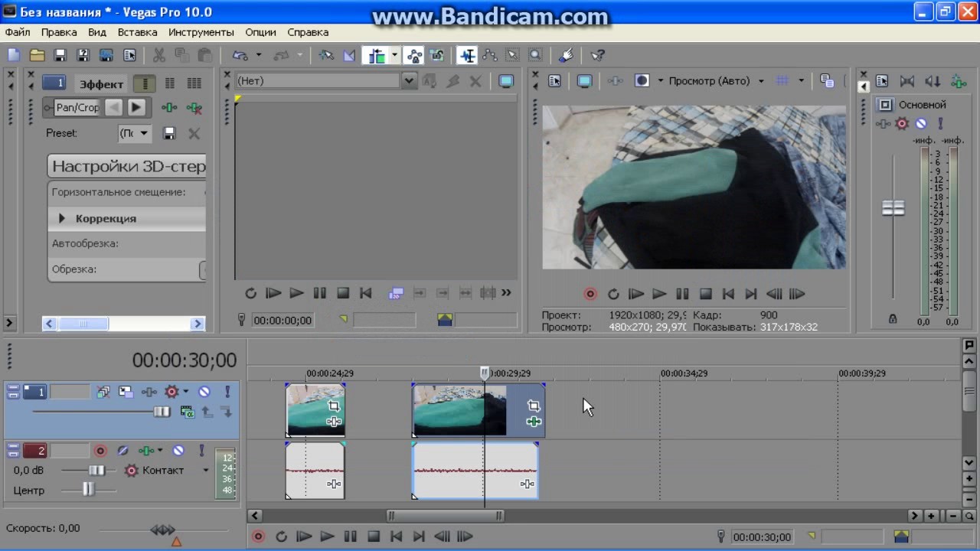Toggle Automatic Crossfades icon in toolbar
The image size is (980, 551).
350,55
